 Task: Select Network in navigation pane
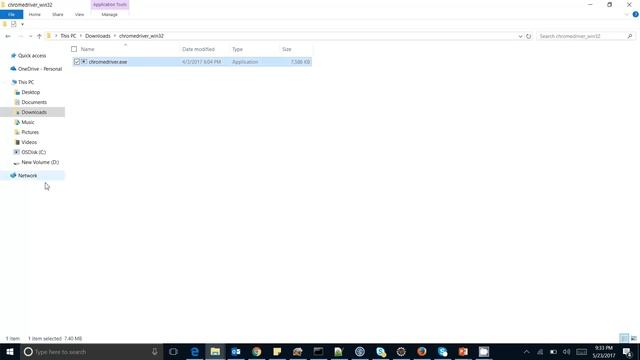[x=27, y=176]
